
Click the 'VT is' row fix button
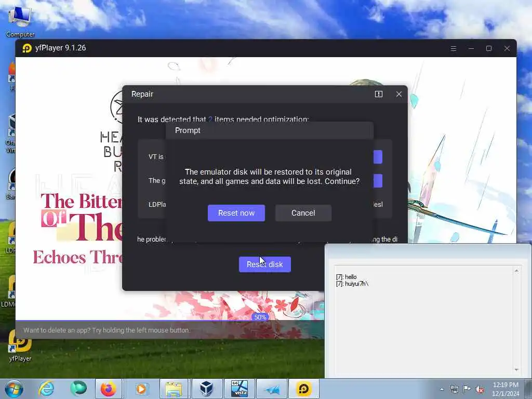[378, 157]
